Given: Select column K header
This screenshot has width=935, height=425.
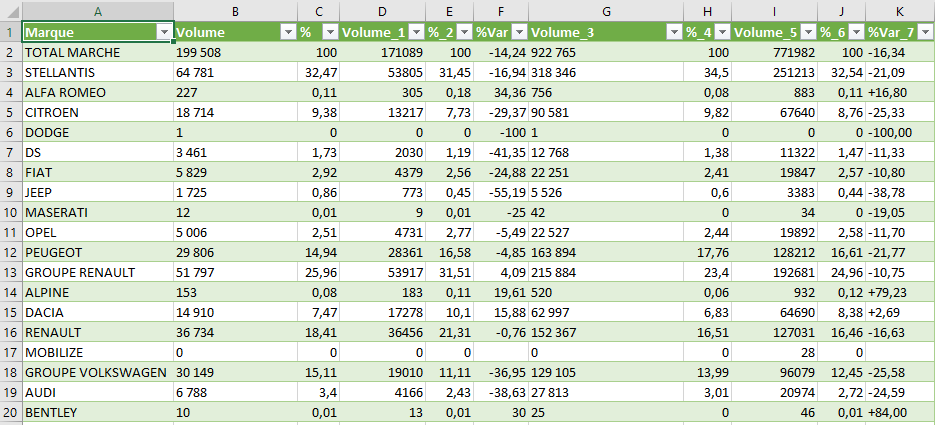Looking at the screenshot, I should click(900, 11).
